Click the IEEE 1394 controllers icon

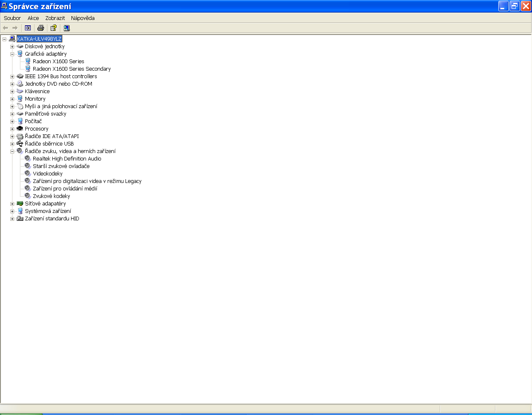point(20,76)
